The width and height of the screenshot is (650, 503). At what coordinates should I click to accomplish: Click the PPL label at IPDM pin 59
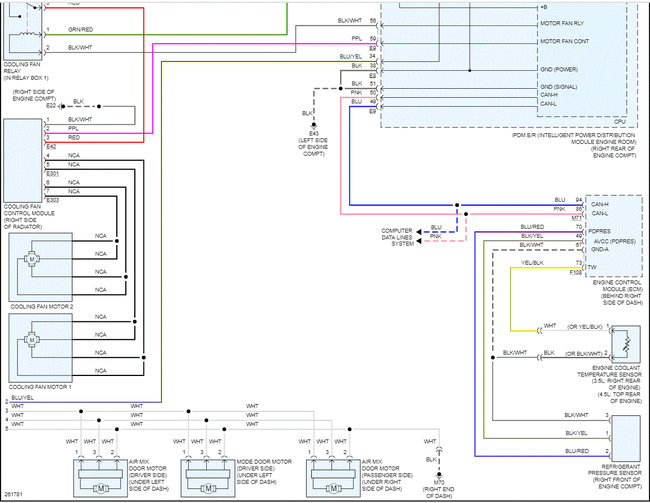[357, 39]
